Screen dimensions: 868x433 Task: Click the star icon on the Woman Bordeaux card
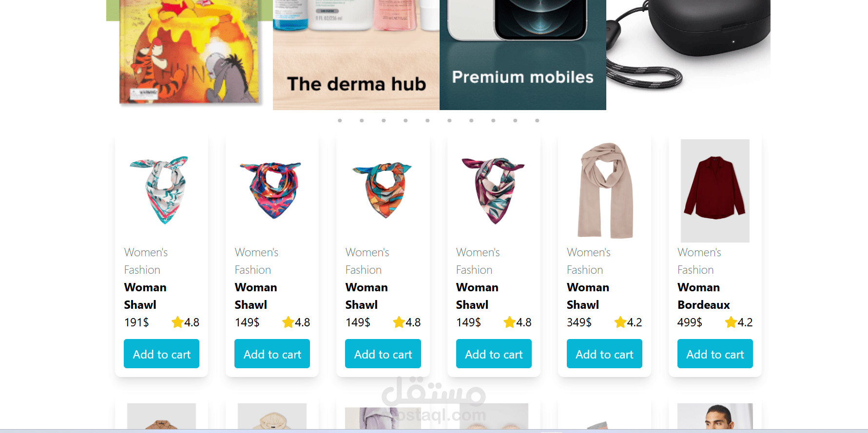[x=731, y=322]
